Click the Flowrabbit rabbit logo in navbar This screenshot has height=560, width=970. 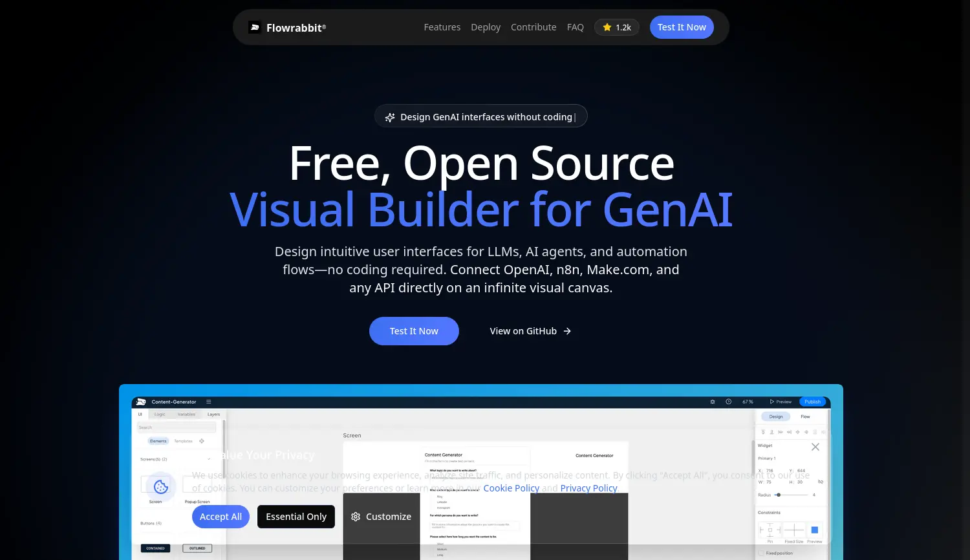(x=255, y=27)
